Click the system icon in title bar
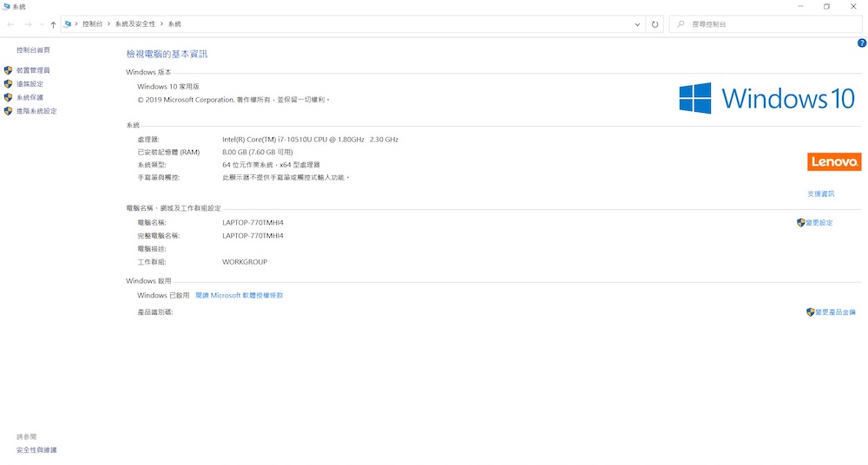Viewport: 868px width, 465px height. point(6,7)
